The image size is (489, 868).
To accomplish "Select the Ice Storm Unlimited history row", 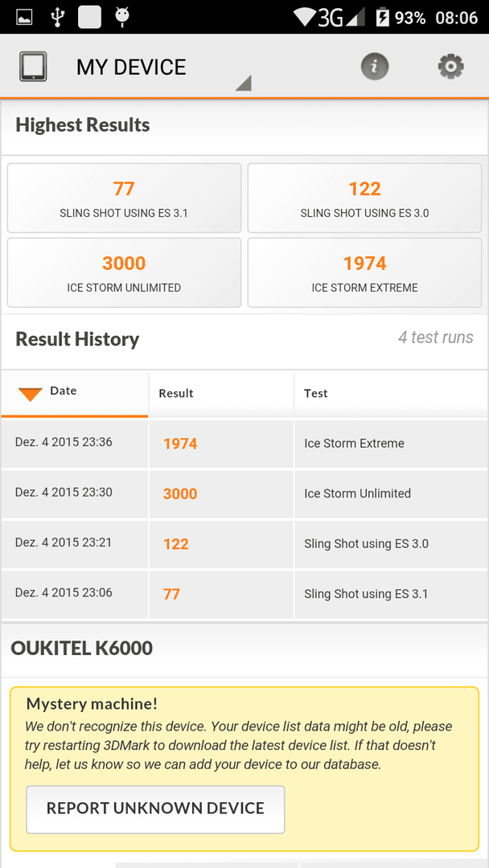I will click(x=244, y=493).
